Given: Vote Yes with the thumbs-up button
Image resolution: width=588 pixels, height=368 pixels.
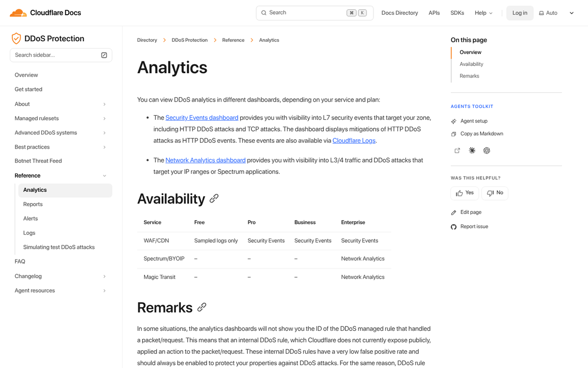Looking at the screenshot, I should (x=465, y=193).
